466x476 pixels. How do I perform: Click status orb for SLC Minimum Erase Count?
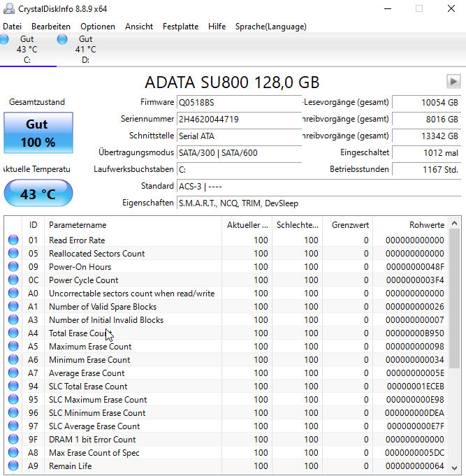click(x=13, y=412)
